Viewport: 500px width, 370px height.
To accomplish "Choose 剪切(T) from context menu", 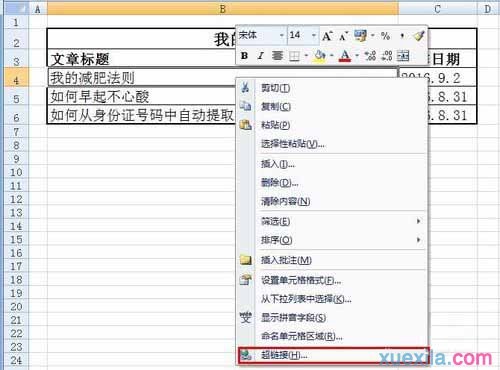I will tap(332, 88).
